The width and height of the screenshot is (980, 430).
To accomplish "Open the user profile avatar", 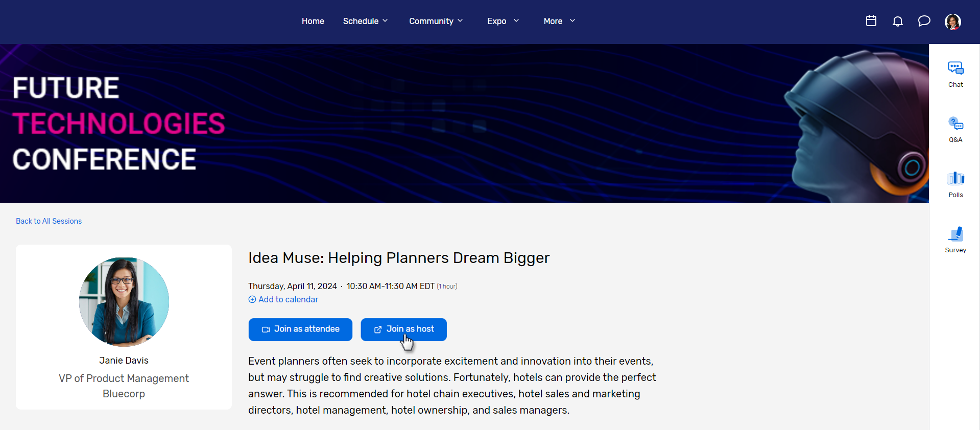I will tap(953, 21).
